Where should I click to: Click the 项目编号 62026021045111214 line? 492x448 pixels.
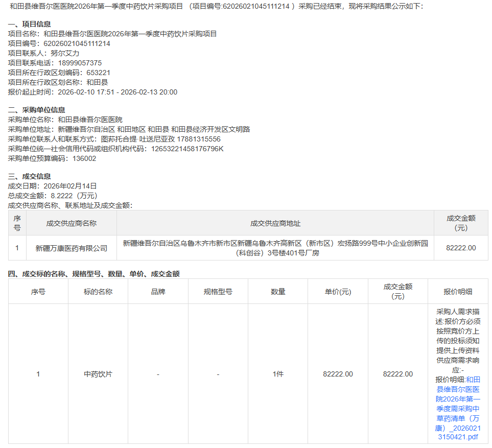coord(59,43)
